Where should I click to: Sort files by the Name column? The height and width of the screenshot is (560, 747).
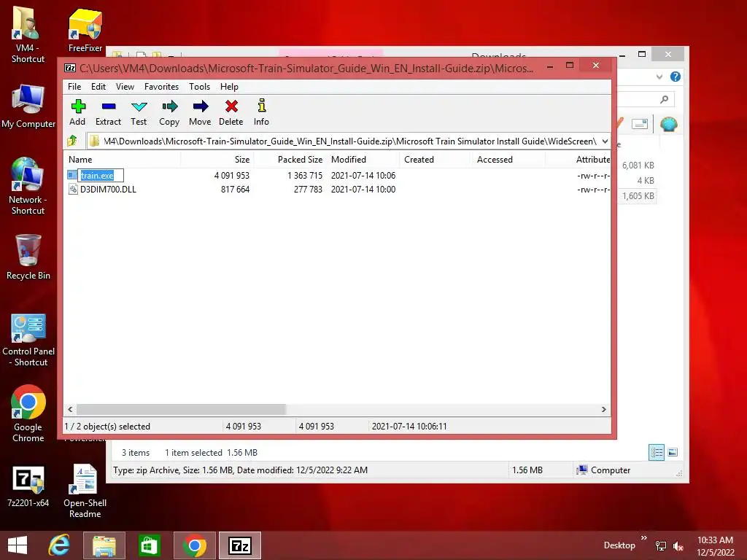click(x=122, y=160)
